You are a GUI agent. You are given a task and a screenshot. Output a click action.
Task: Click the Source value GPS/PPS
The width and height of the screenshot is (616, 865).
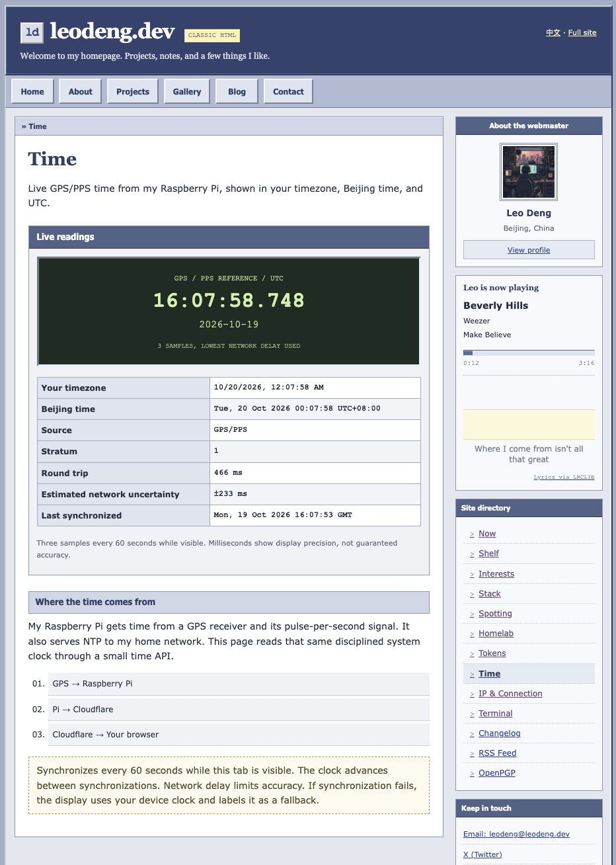point(231,430)
